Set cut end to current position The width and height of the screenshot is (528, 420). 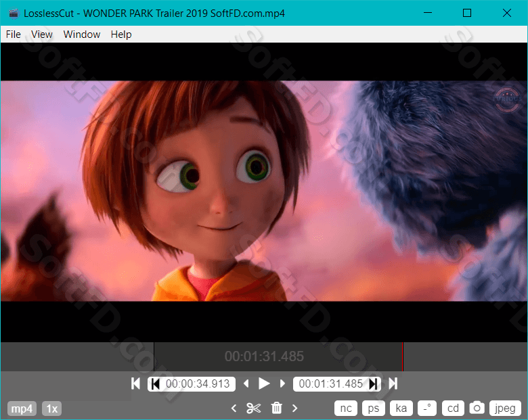(x=373, y=383)
